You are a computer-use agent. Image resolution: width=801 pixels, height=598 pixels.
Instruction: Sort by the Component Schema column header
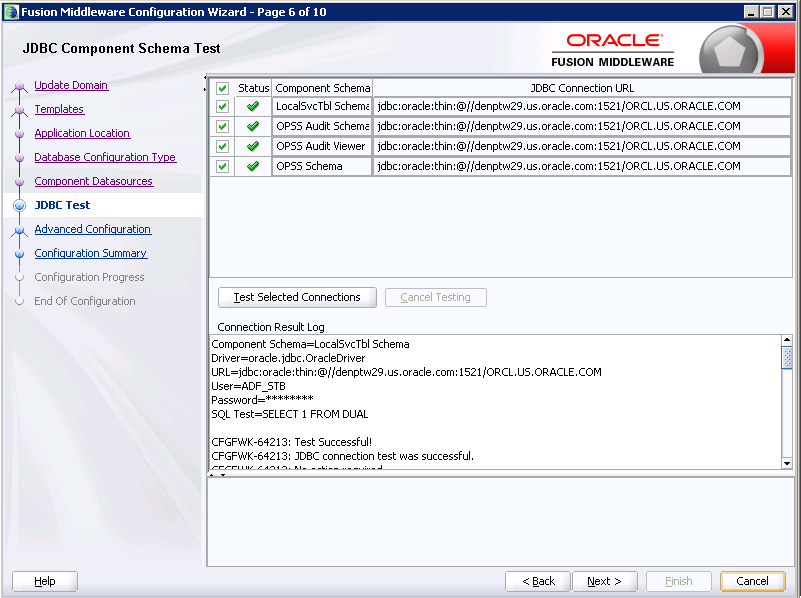322,88
